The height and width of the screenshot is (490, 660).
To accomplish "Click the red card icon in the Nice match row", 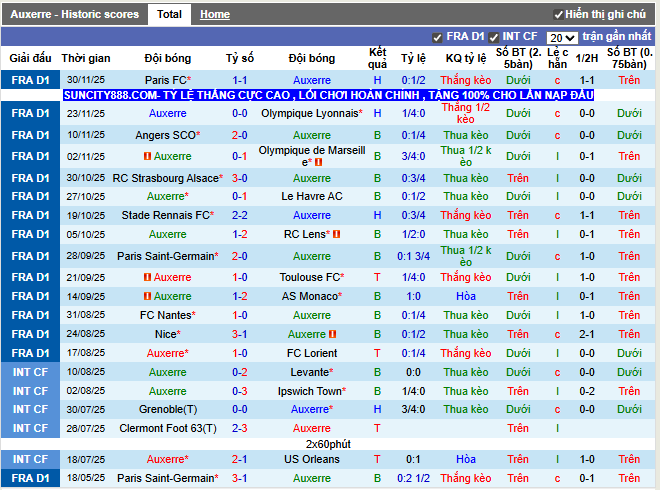I will pyautogui.click(x=332, y=334).
